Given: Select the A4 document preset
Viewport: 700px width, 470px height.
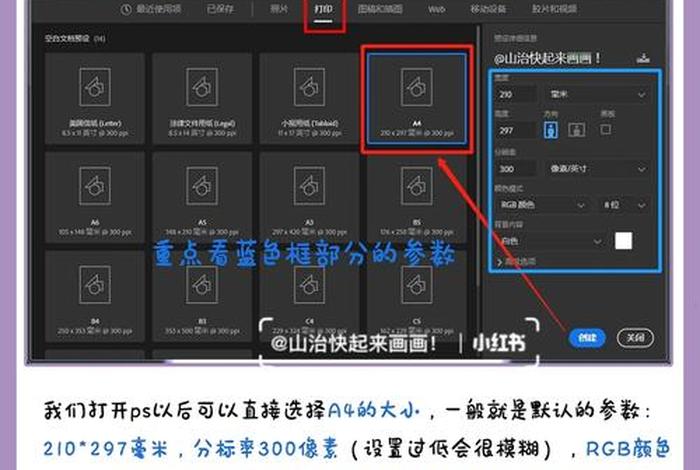Looking at the screenshot, I should pos(417,99).
